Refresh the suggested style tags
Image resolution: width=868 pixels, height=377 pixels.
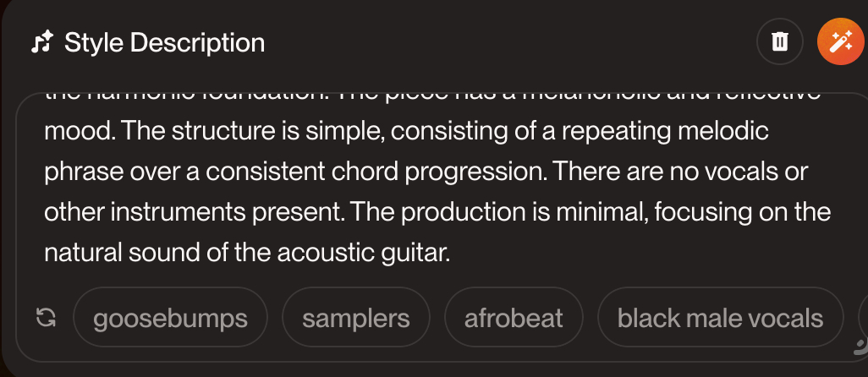click(46, 318)
